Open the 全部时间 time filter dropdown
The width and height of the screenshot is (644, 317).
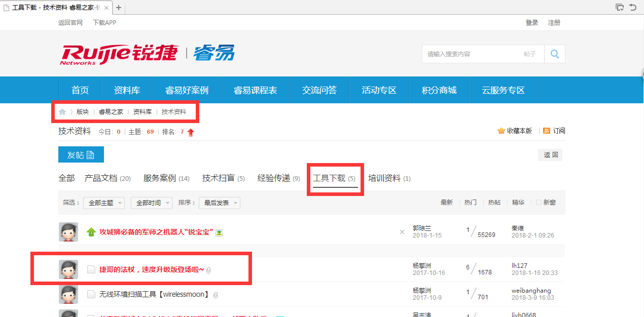(x=151, y=203)
